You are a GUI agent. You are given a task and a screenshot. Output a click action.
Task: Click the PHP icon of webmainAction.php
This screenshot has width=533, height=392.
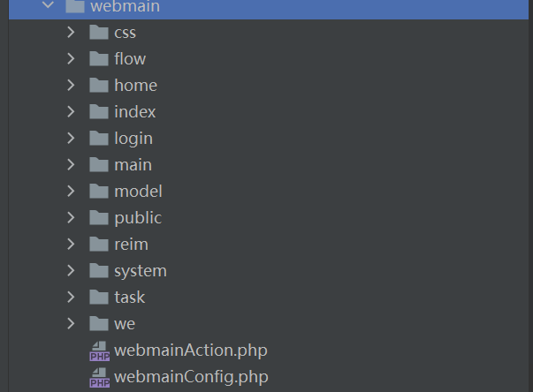tap(99, 351)
